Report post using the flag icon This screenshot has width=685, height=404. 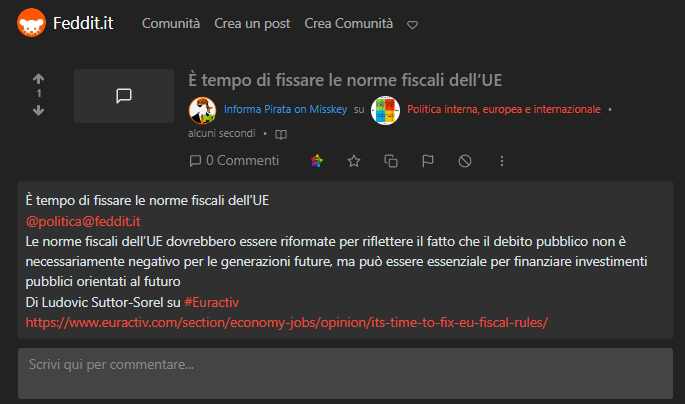coord(428,161)
